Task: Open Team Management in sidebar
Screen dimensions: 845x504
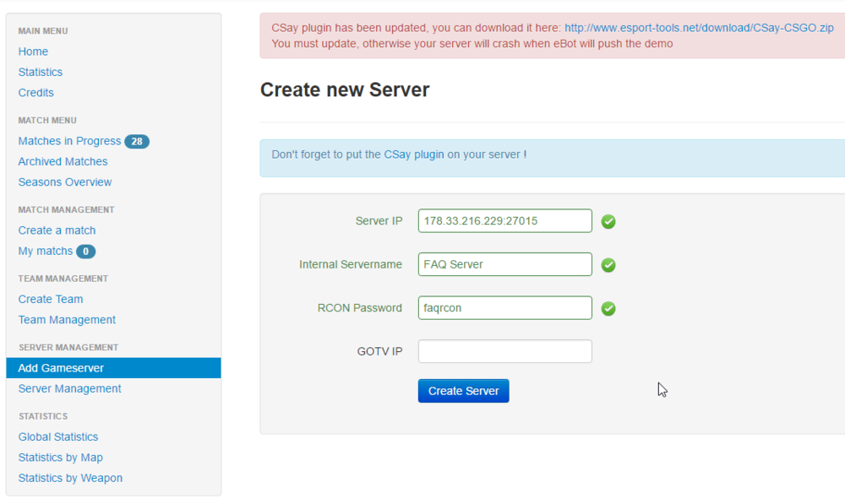Action: coord(67,320)
